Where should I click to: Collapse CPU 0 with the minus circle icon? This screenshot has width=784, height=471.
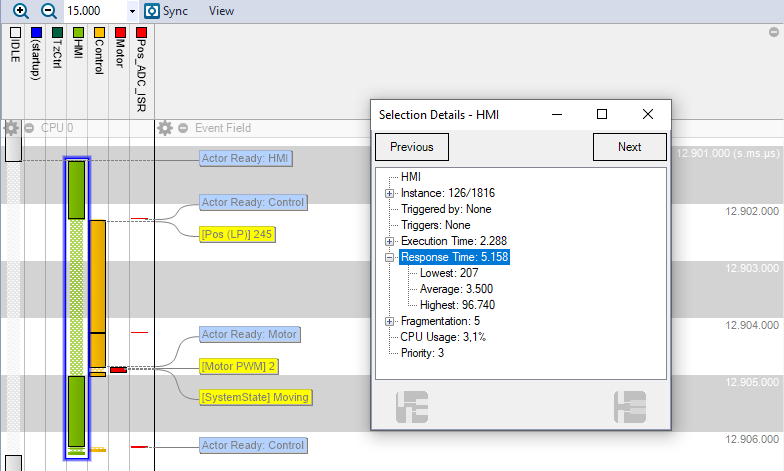(30, 128)
